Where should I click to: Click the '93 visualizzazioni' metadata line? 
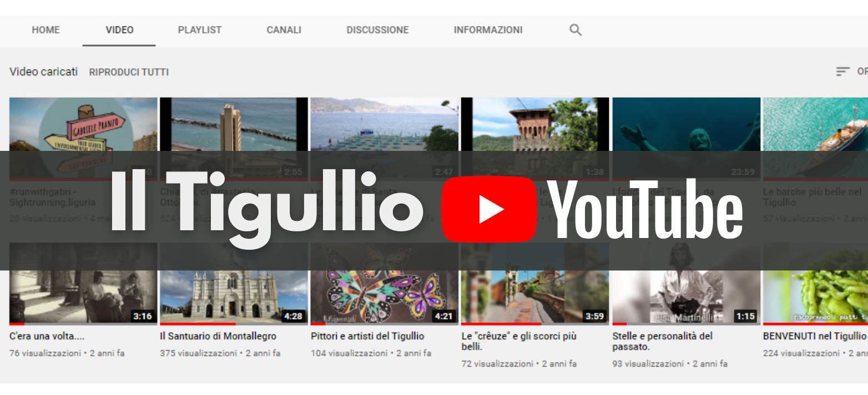coord(670,364)
